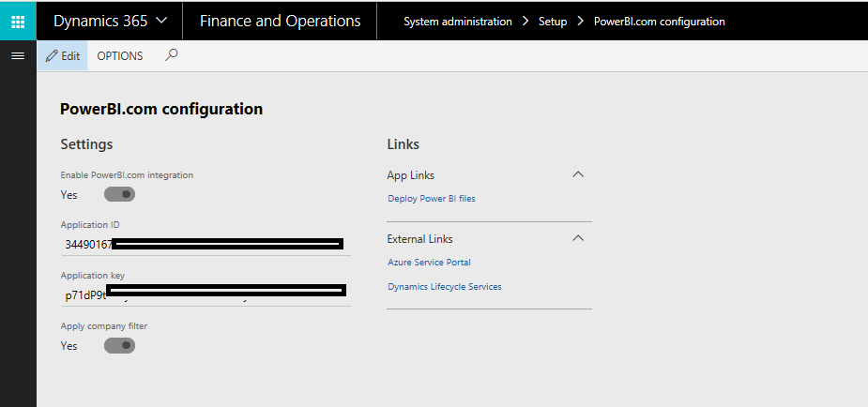868x407 pixels.
Task: Collapse the External Links section
Action: point(578,238)
